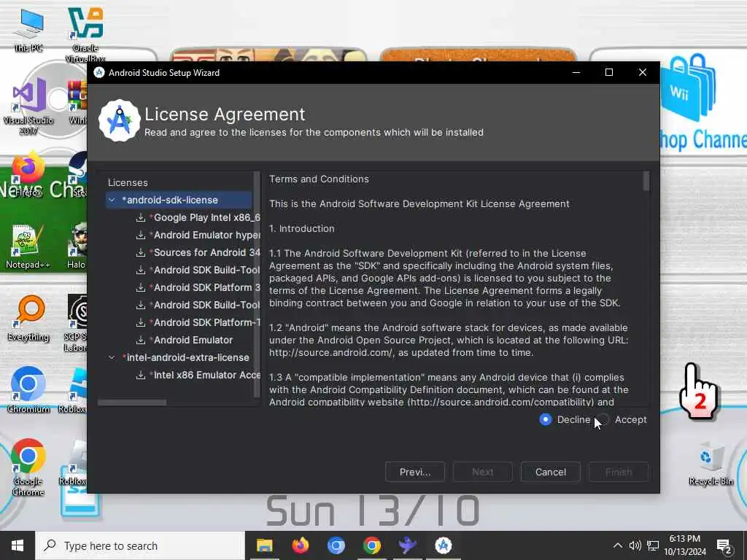Switch to Android Studio taskbar icon
This screenshot has width=747, height=560.
pos(443,545)
